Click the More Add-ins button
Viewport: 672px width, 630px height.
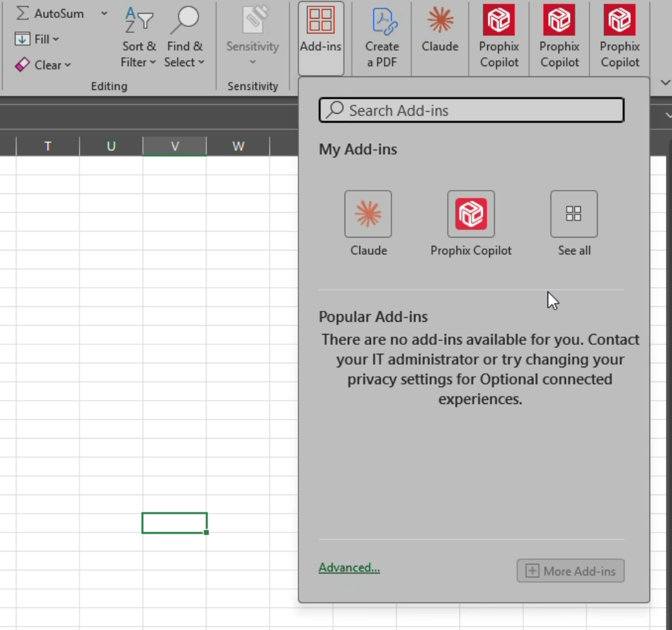571,571
